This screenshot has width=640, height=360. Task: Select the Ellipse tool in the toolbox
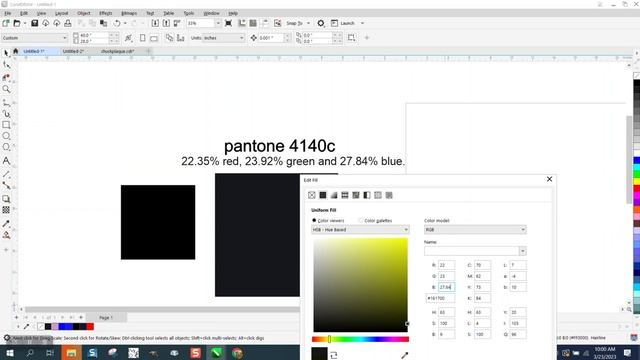(x=6, y=136)
